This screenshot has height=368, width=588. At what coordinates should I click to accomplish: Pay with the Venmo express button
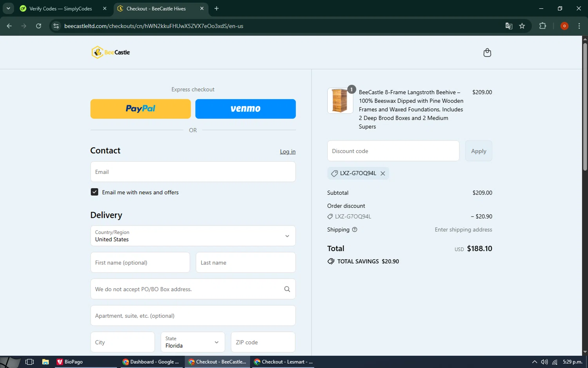(245, 109)
